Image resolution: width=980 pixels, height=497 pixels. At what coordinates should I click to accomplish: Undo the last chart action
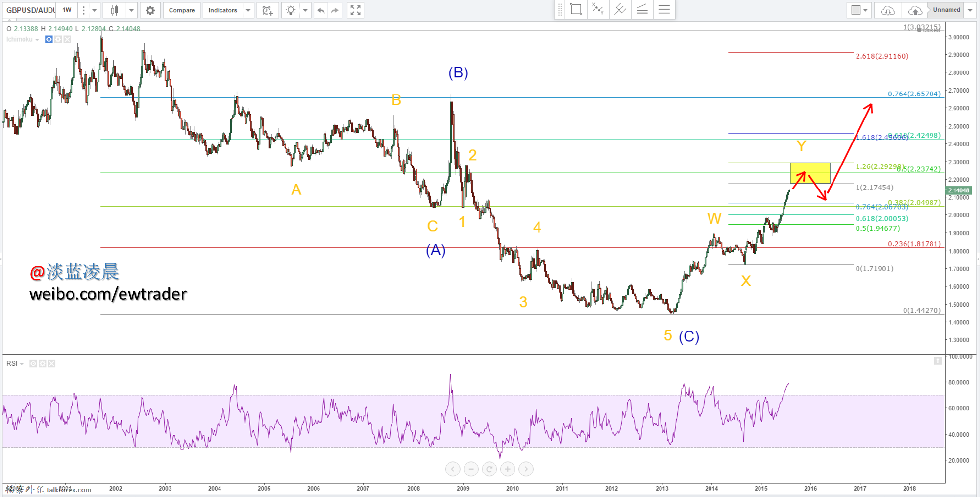pos(320,10)
